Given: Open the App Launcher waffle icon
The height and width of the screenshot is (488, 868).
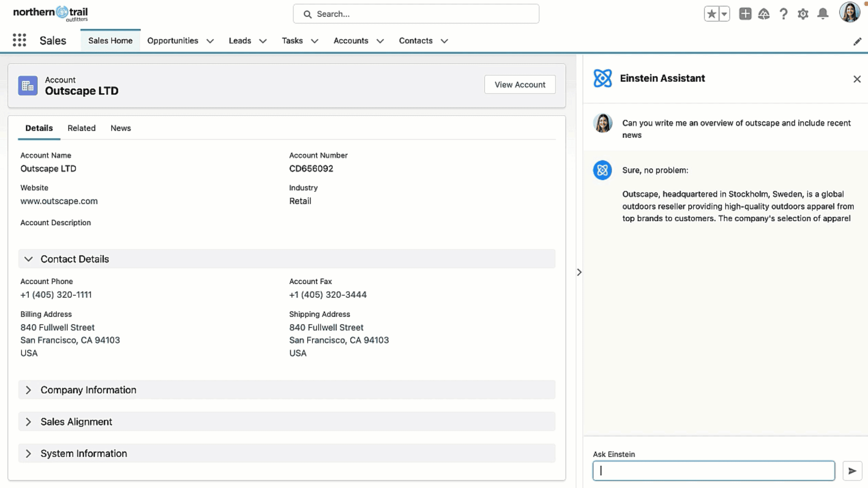Looking at the screenshot, I should click(x=19, y=40).
